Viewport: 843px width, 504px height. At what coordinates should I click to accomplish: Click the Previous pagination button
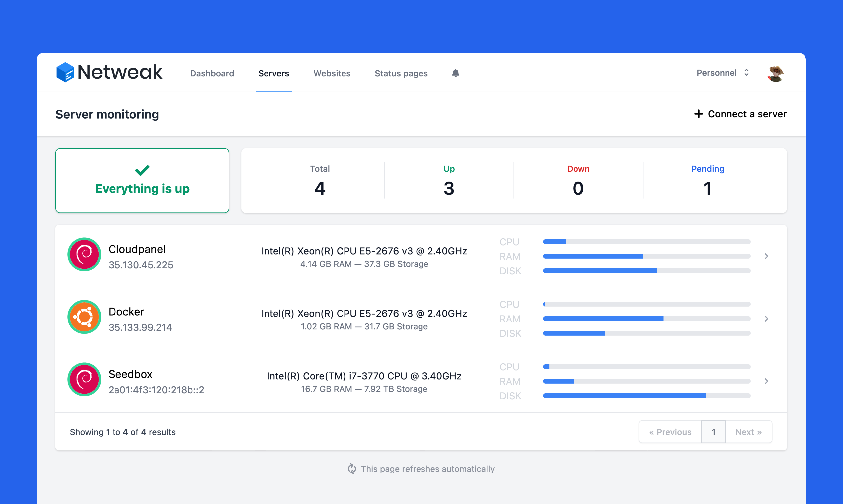(x=670, y=432)
